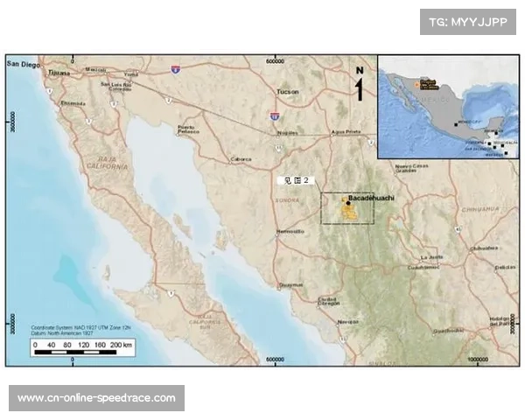525x420 pixels.
Task: Click the 'Ensenada' label
Action: pyautogui.click(x=73, y=103)
